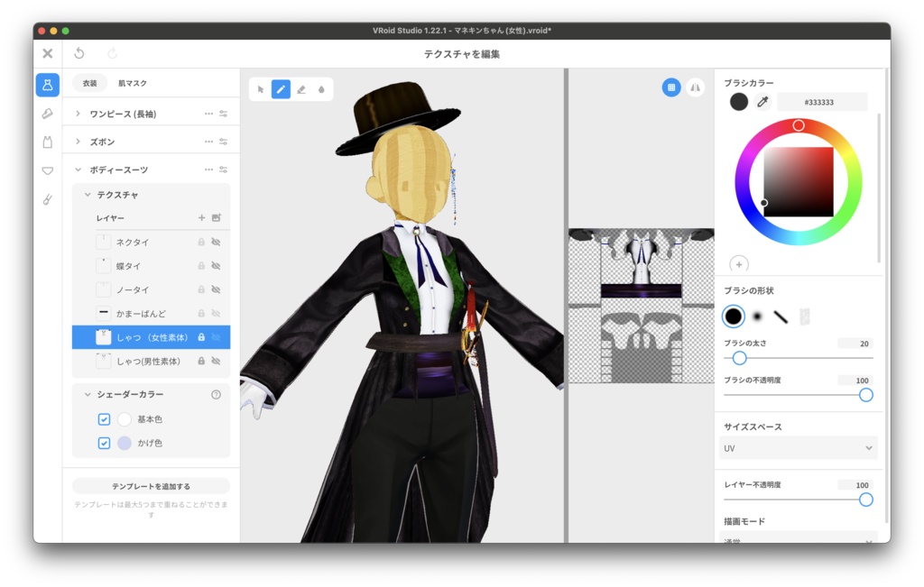Toggle visibility of かまーばんど layer

point(217,314)
